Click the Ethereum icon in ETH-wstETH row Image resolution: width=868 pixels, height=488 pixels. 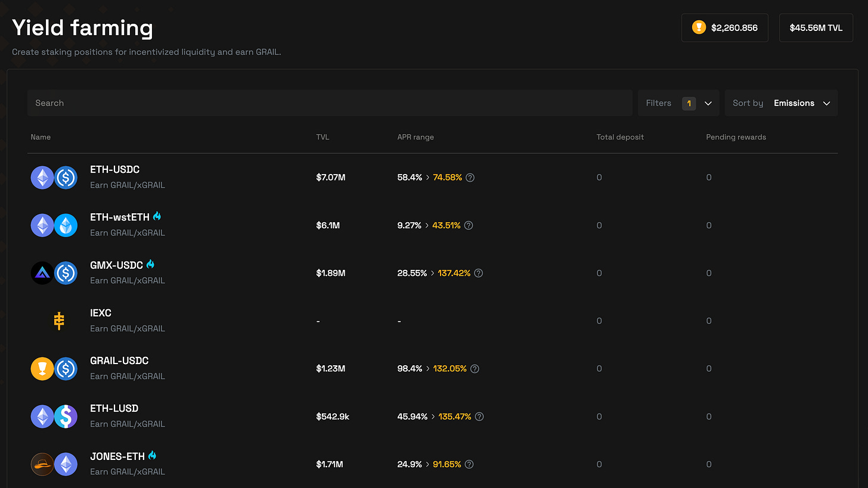(x=42, y=225)
